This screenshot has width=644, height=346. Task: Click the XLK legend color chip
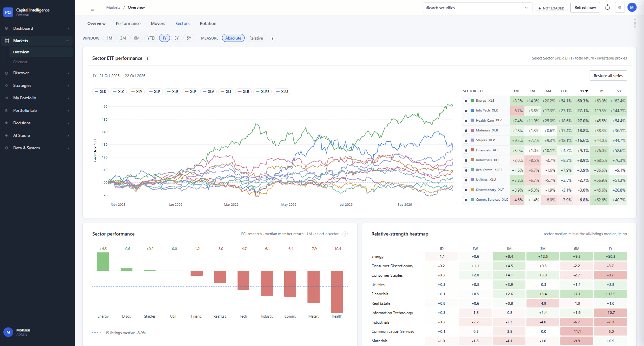coord(97,92)
